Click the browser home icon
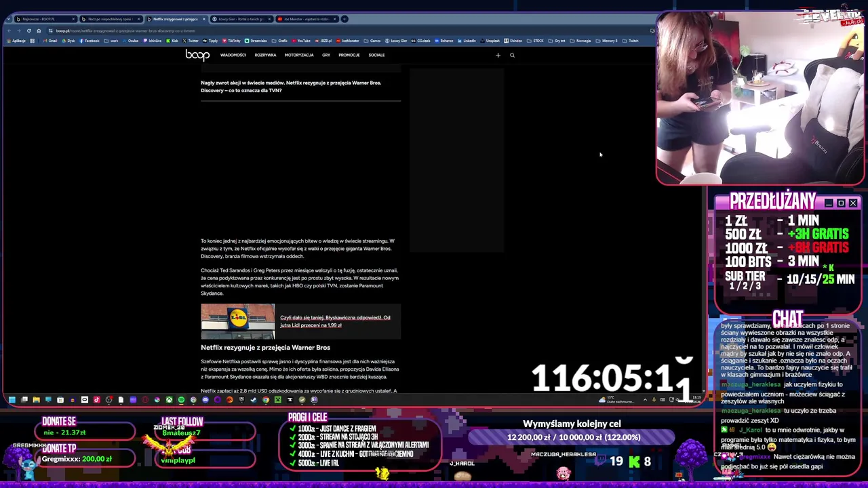Image resolution: width=868 pixels, height=488 pixels. [x=39, y=30]
